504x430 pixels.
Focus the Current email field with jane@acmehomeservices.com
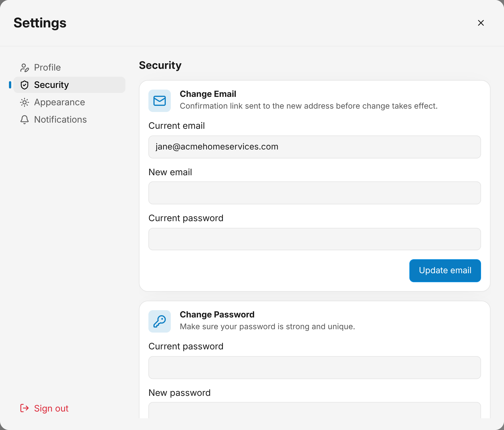point(315,147)
